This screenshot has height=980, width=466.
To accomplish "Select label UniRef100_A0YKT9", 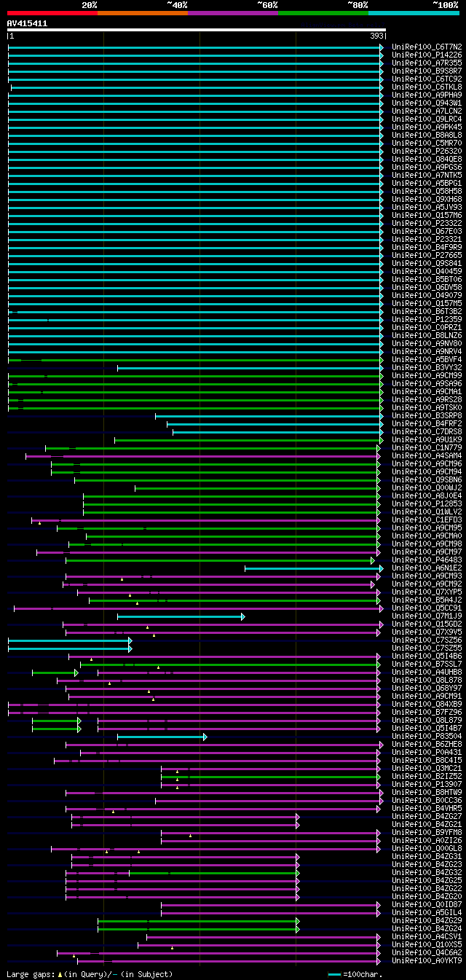I will pyautogui.click(x=427, y=960).
